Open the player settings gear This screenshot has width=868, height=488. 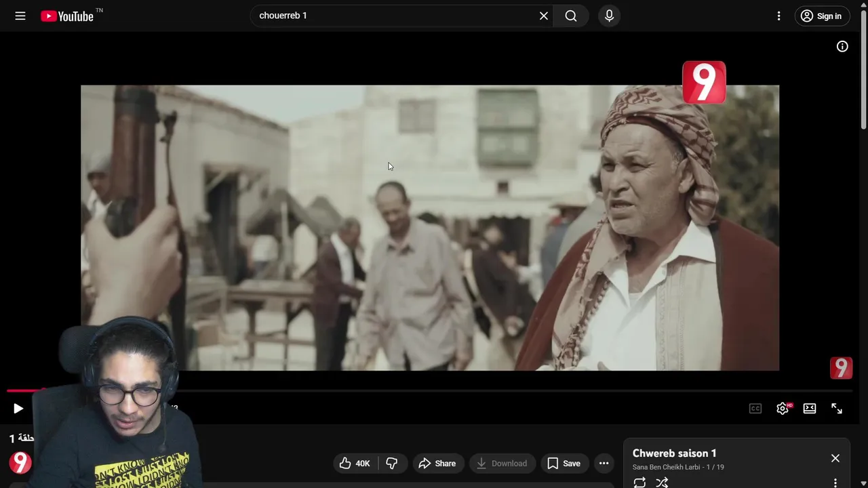(x=783, y=408)
